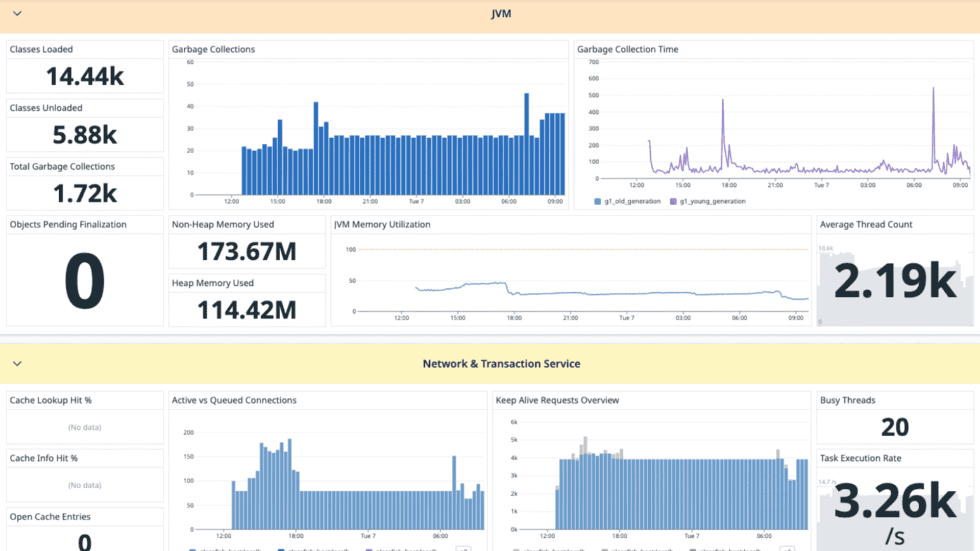Click the 14.44k Classes Loaded value
Screen dimensions: 980x551
point(85,77)
